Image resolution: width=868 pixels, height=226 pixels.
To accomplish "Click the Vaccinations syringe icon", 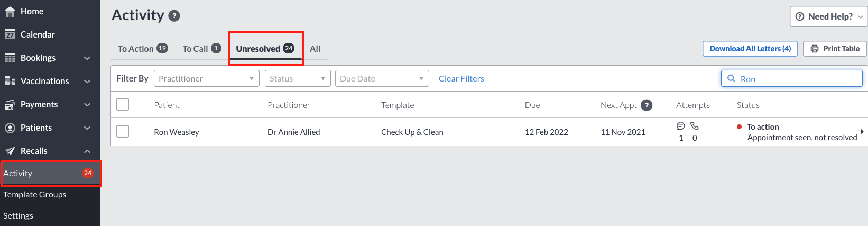I will pos(10,81).
